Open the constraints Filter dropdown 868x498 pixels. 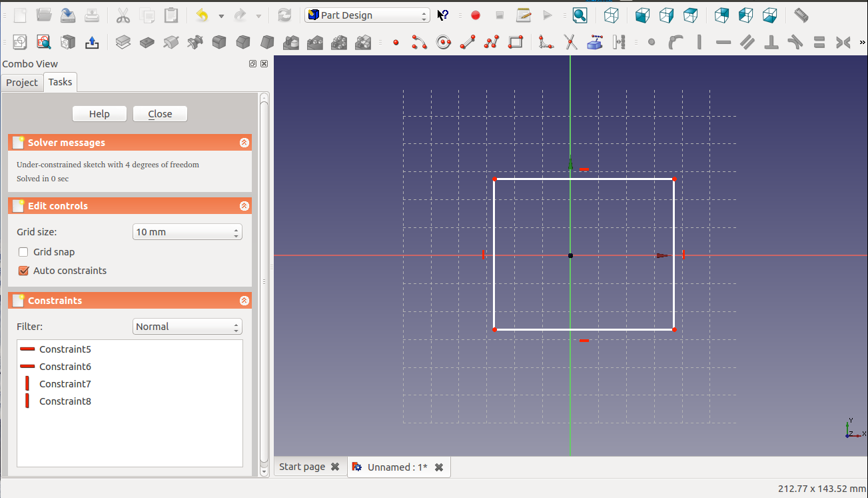point(187,327)
